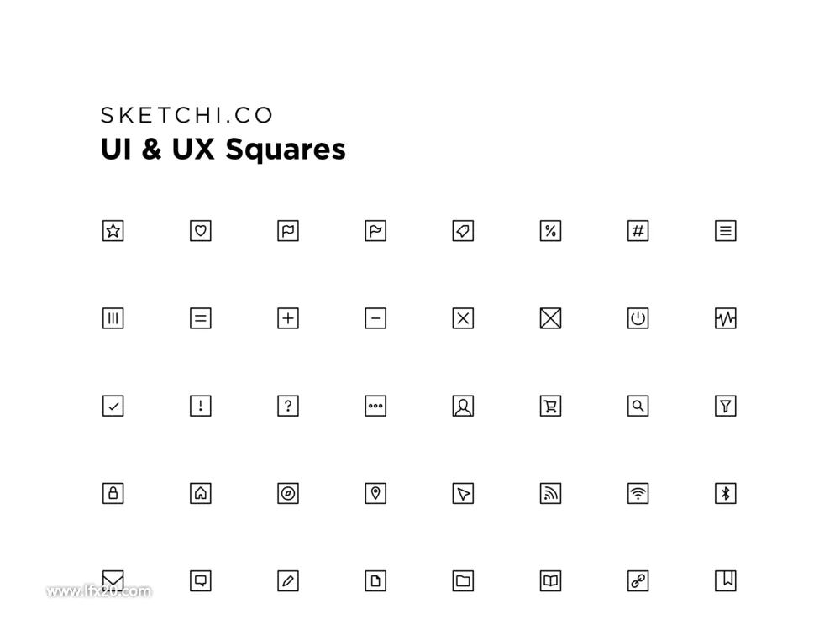The image size is (840, 635).
Task: Click the price tag icon
Action: coord(463,231)
